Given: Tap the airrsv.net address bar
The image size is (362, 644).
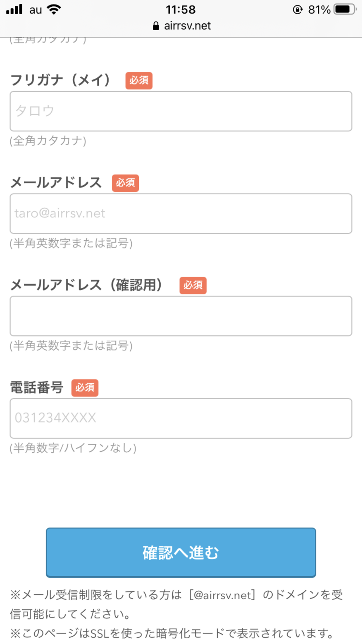Looking at the screenshot, I should pyautogui.click(x=187, y=26).
